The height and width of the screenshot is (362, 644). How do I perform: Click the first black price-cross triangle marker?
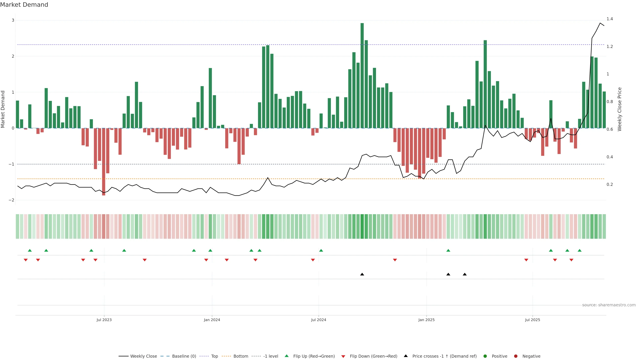362,274
